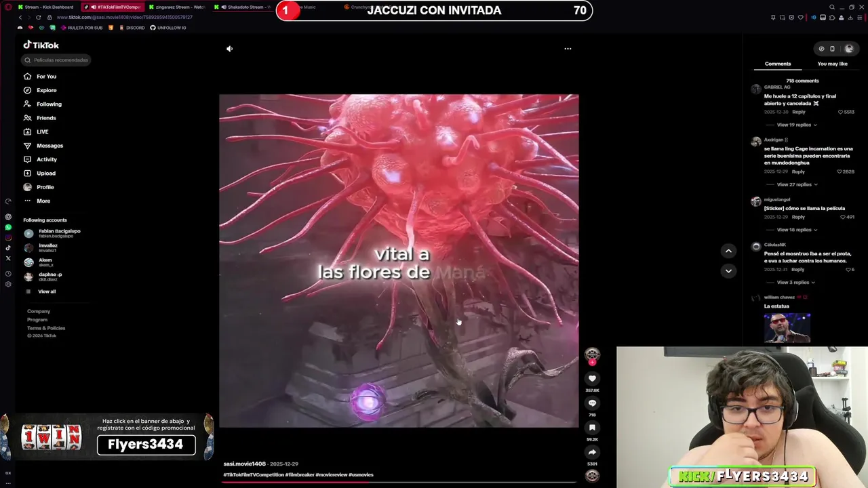Expand View 18 replies
Image resolution: width=868 pixels, height=488 pixels.
click(796, 230)
